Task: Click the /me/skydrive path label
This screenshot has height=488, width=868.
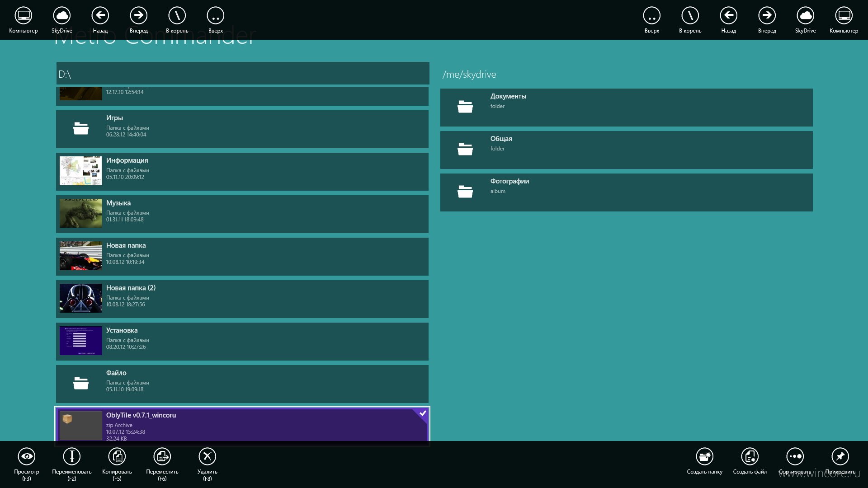Action: (x=469, y=75)
